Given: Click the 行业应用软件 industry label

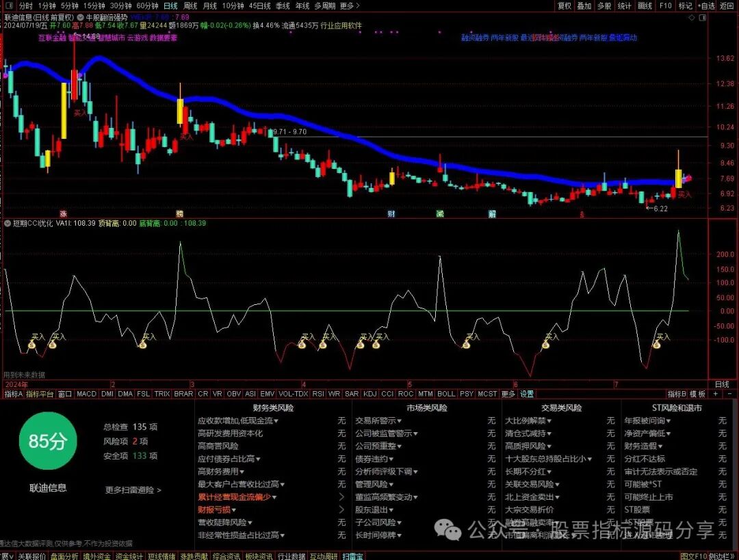Looking at the screenshot, I should (x=341, y=25).
